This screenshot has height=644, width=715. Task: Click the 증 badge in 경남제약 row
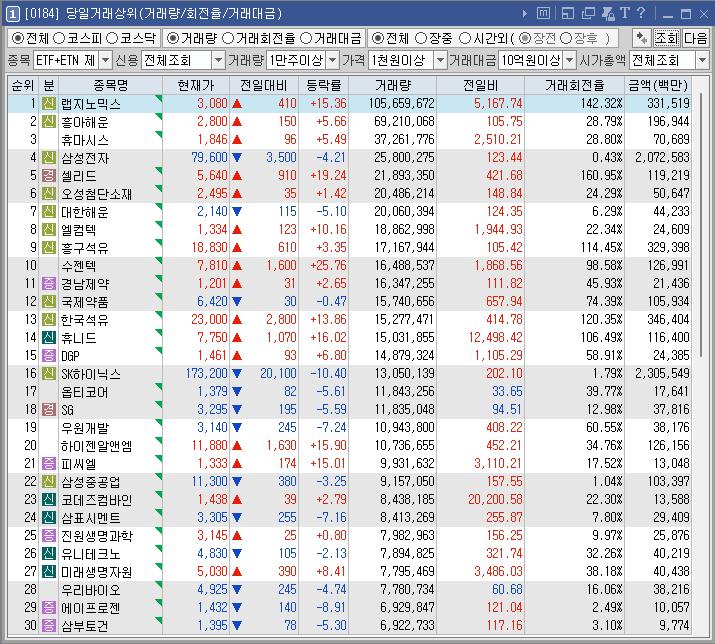[49, 284]
